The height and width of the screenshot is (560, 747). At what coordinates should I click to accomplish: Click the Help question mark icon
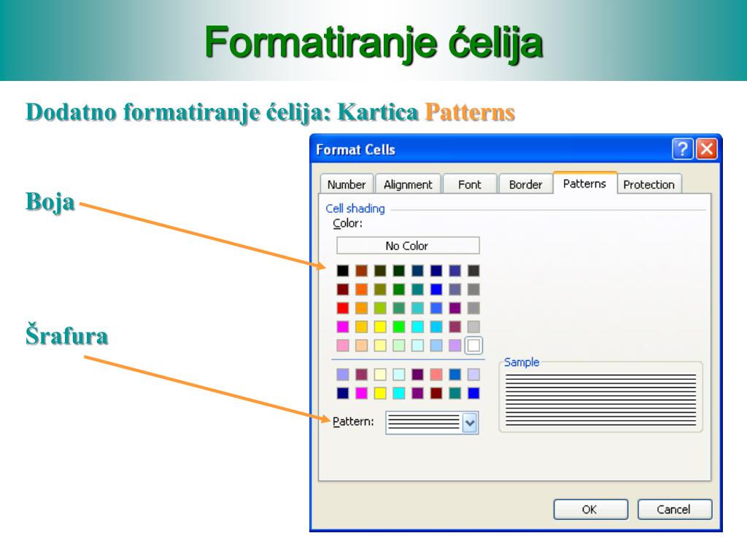click(682, 149)
